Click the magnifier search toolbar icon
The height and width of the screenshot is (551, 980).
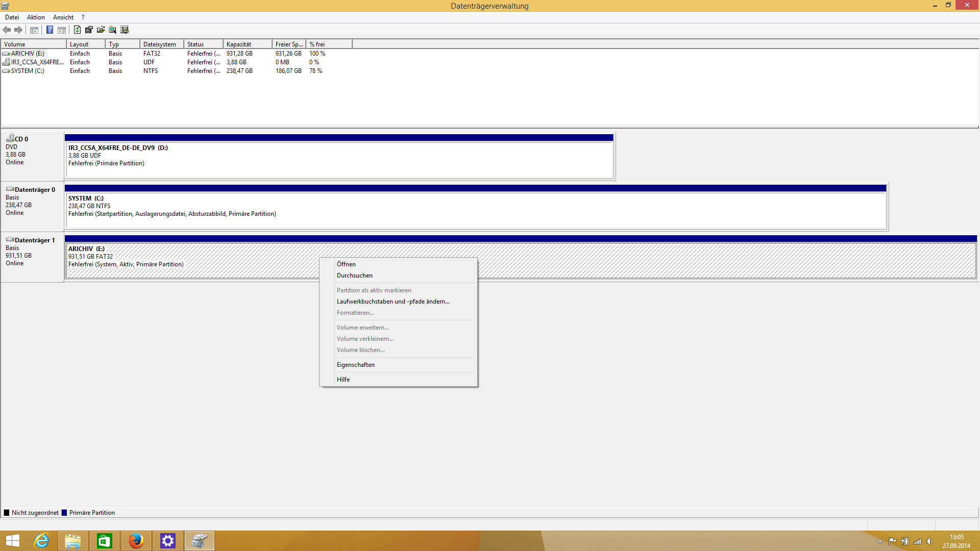pyautogui.click(x=112, y=30)
